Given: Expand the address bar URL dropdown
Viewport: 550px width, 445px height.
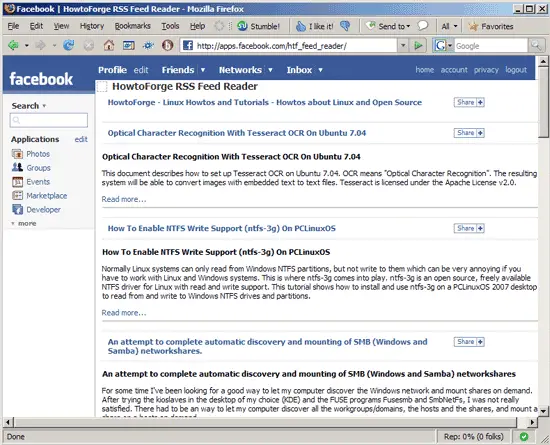Looking at the screenshot, I should pyautogui.click(x=403, y=46).
